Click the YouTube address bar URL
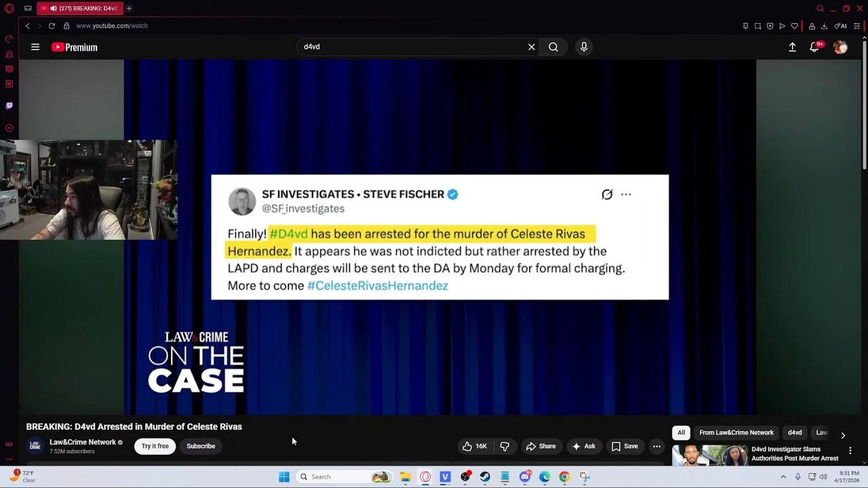868x488 pixels. point(112,26)
